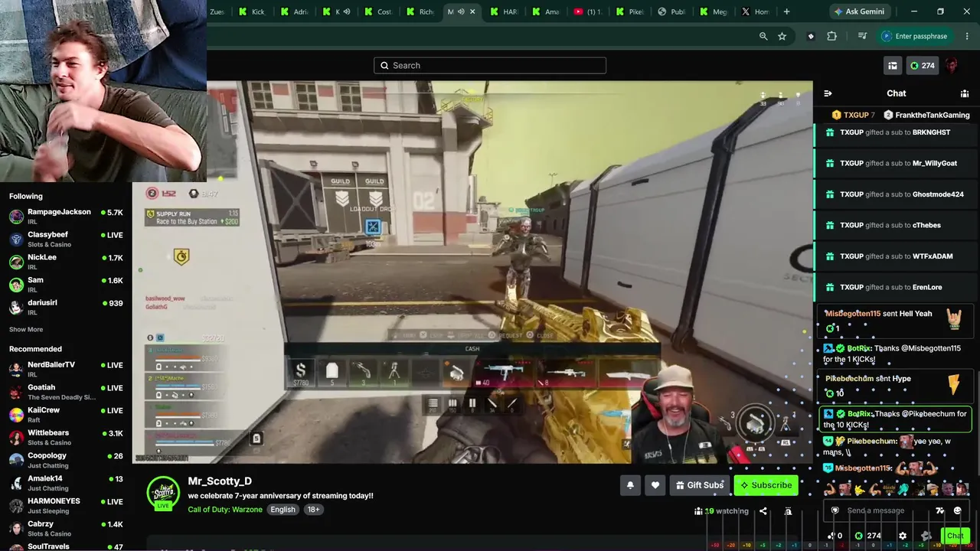The image size is (980, 551).
Task: Bookmark this page with the star icon
Action: coord(782,36)
